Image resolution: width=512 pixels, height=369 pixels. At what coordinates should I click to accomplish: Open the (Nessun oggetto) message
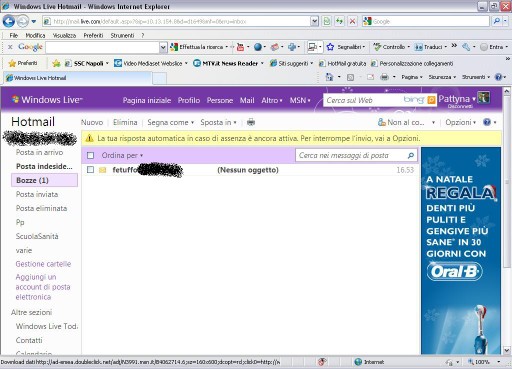[248, 170]
